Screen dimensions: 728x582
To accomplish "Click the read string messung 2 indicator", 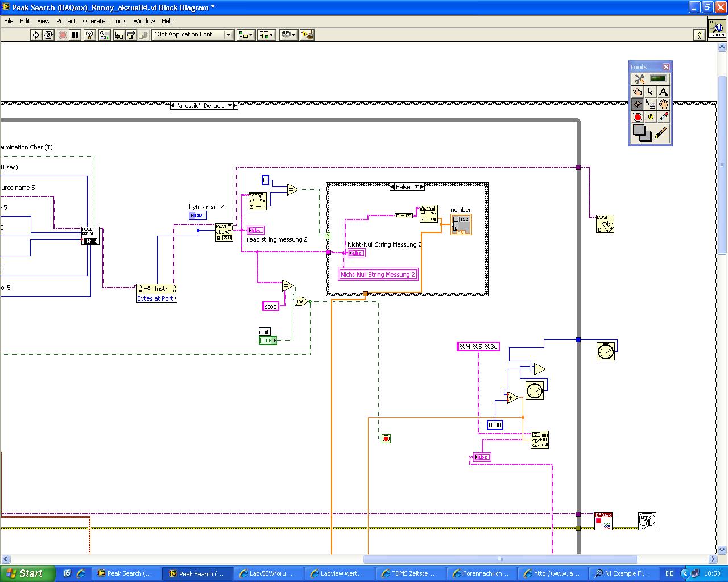I will [256, 230].
